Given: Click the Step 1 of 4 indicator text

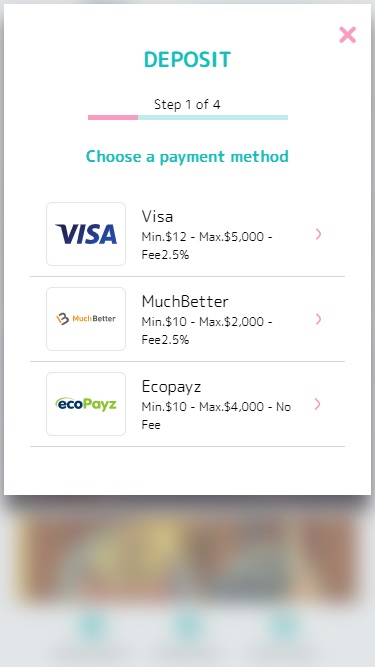Looking at the screenshot, I should click(187, 104).
